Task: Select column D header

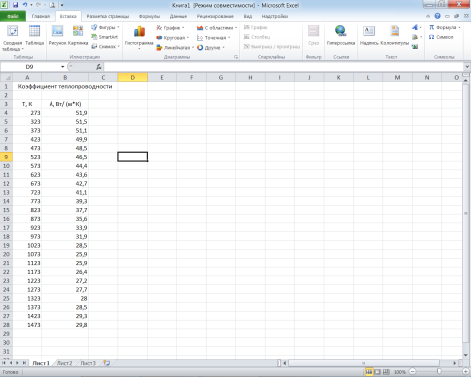Action: (x=133, y=77)
